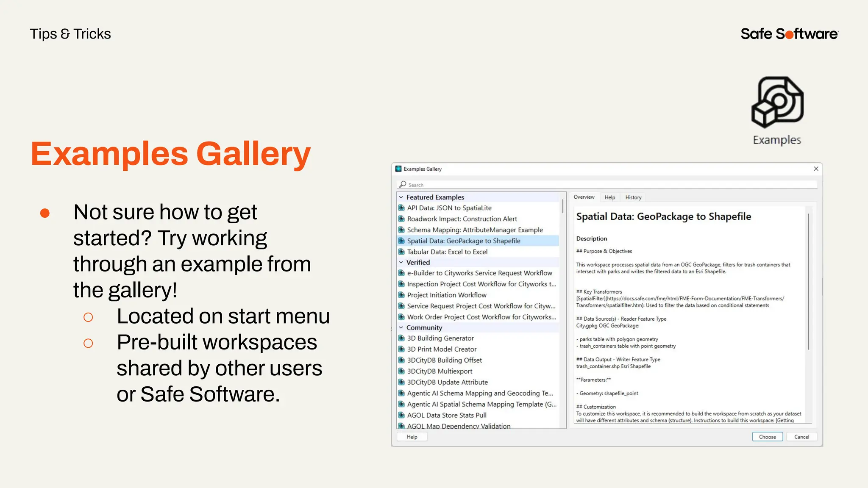Click the search magnifier icon
The width and height of the screenshot is (868, 488).
403,185
